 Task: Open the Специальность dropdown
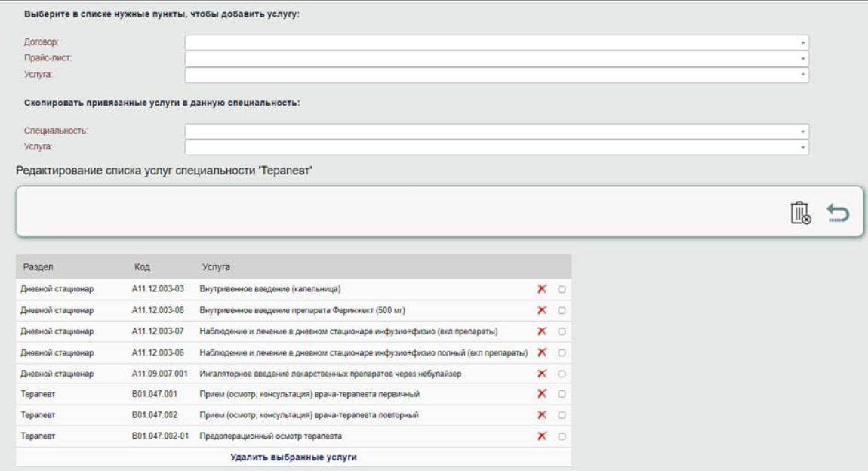(x=497, y=131)
